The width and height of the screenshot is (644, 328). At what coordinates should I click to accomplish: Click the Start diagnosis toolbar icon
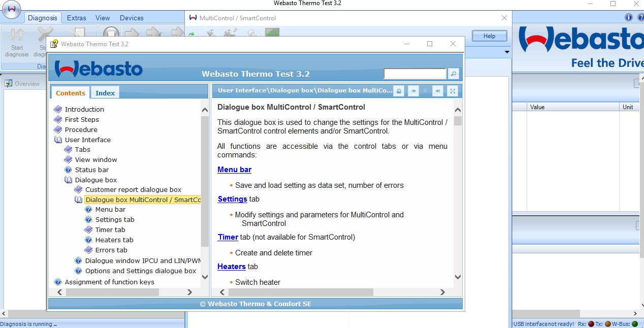pos(17,43)
